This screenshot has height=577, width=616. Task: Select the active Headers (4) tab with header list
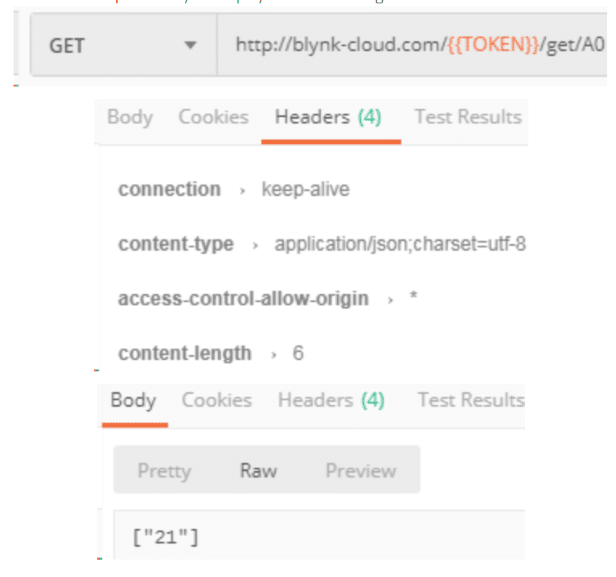[329, 117]
